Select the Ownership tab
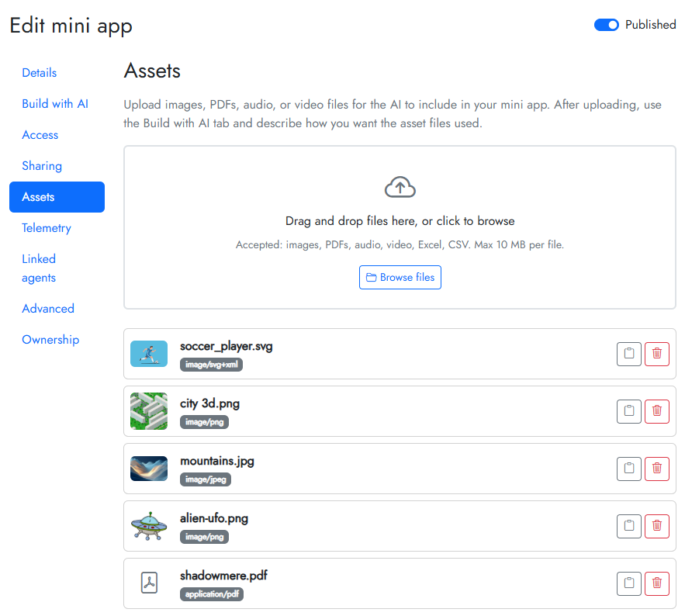Image resolution: width=685 pixels, height=616 pixels. pyautogui.click(x=50, y=340)
